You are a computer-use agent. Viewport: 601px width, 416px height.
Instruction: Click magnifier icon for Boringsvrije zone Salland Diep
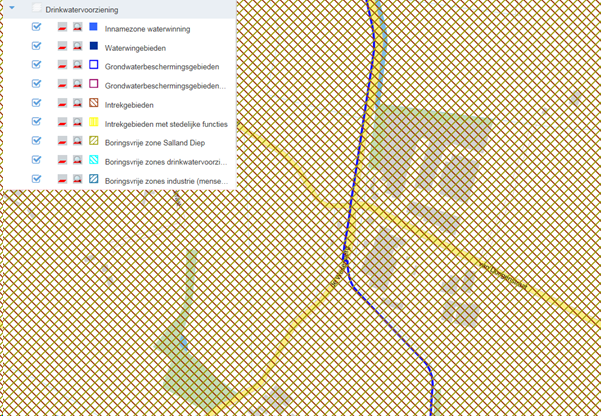click(x=78, y=141)
